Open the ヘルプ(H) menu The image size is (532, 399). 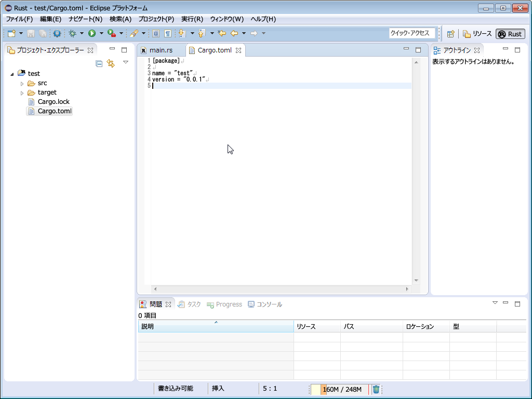click(x=263, y=19)
